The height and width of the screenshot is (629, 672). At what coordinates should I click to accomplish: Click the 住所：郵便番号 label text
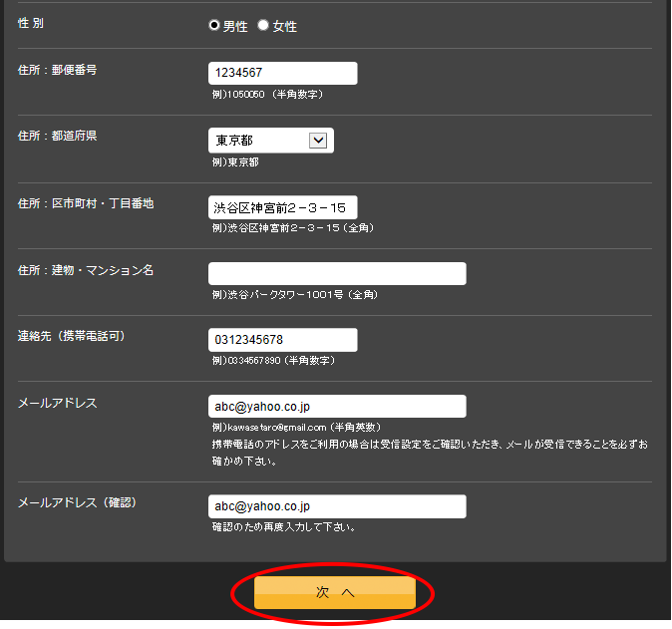(57, 70)
